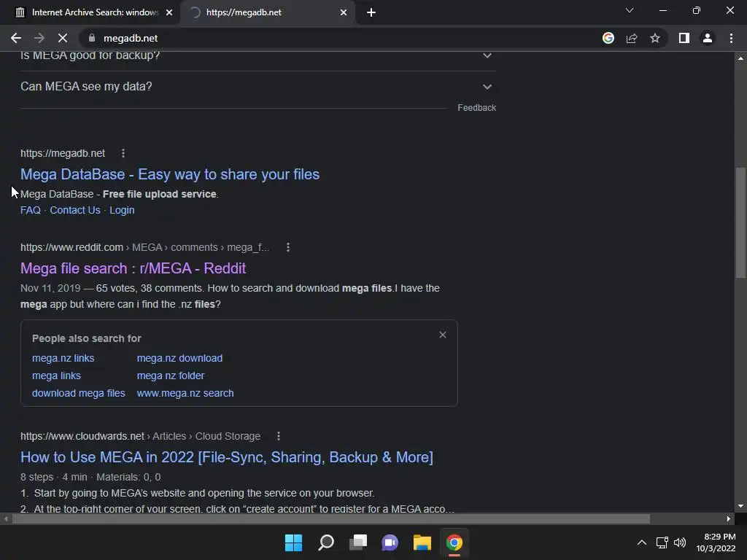Viewport: 747px width, 560px height.
Task: Click the 'mega links' suggestion
Action: coord(56,376)
